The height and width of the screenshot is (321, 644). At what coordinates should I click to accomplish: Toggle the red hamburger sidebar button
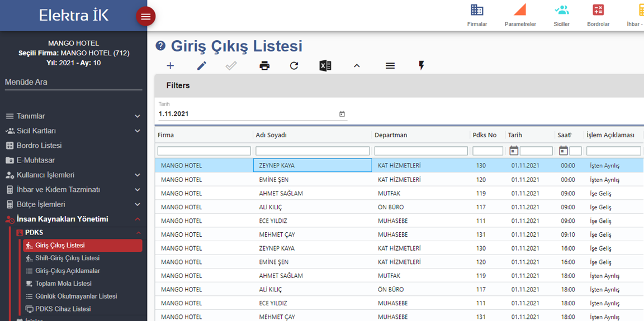click(x=145, y=16)
